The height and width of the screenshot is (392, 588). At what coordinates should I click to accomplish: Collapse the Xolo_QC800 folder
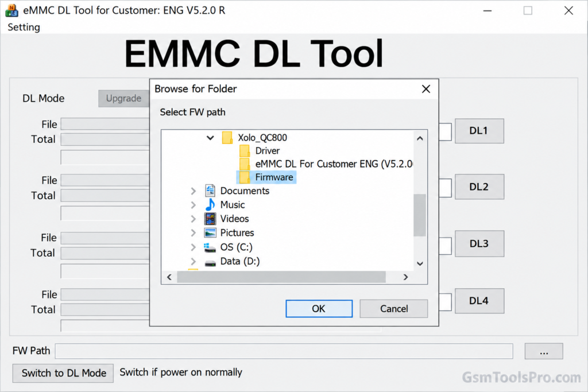(x=210, y=138)
